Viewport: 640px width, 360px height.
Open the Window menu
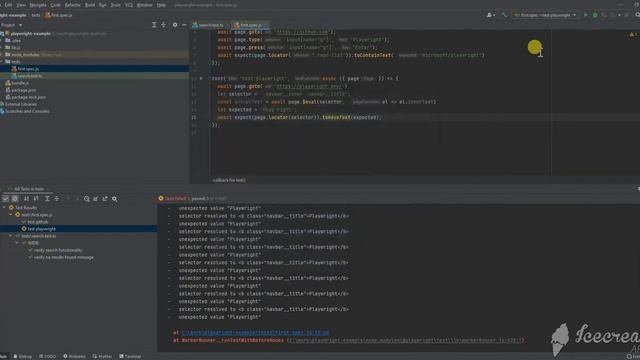pos(144,5)
